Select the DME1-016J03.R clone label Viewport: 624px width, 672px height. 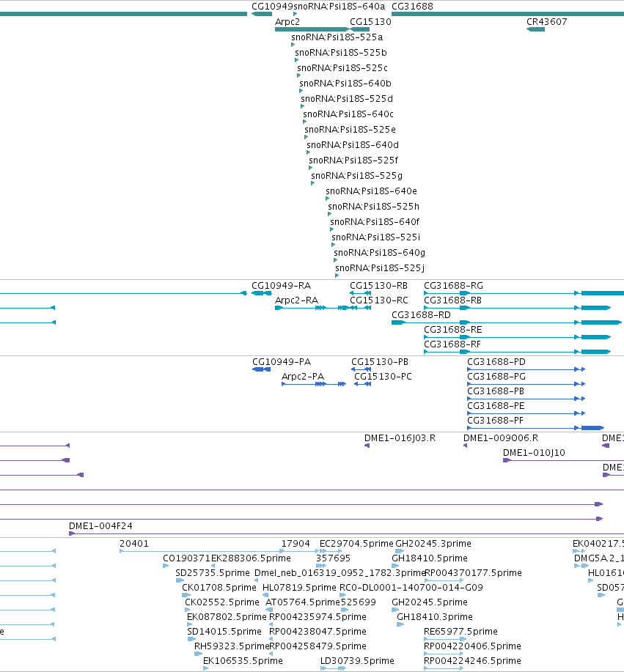[x=400, y=438]
